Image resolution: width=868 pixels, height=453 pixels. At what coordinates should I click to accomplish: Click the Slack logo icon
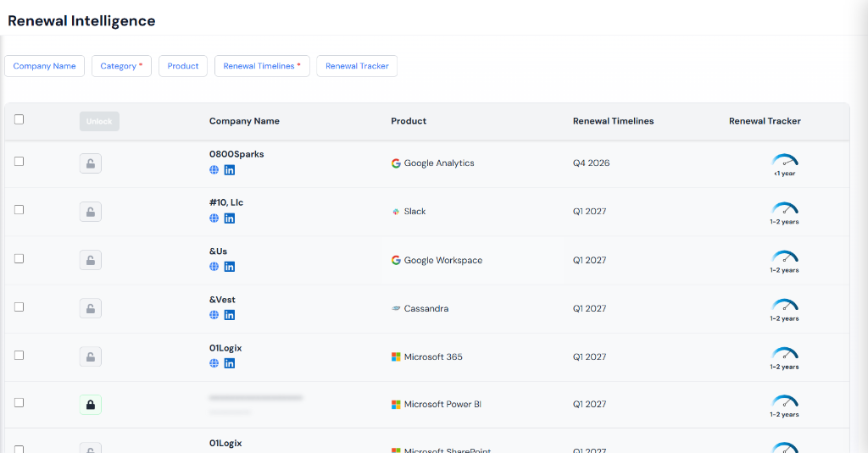tap(396, 212)
